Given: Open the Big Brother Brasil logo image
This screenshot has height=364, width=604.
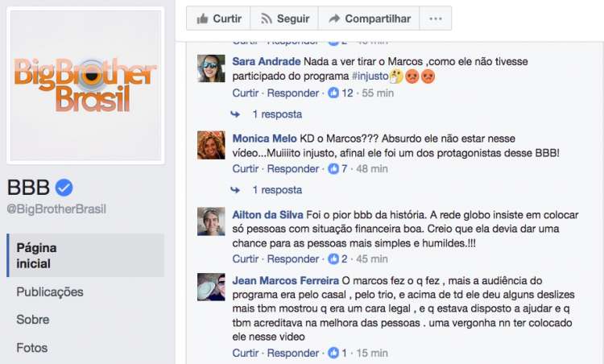Looking at the screenshot, I should point(85,85).
